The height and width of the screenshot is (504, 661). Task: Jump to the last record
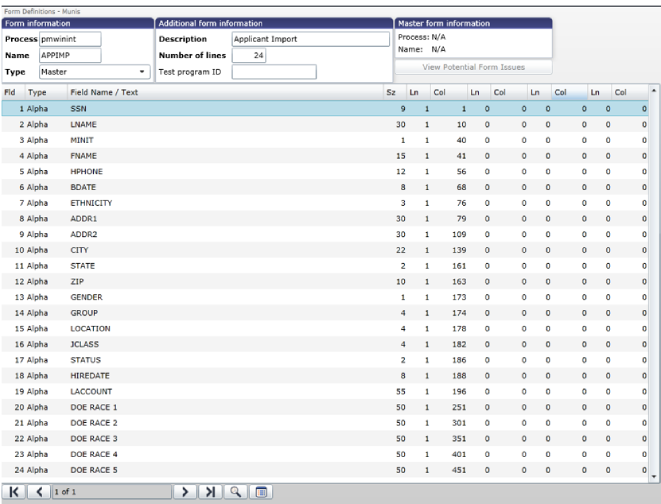click(210, 492)
